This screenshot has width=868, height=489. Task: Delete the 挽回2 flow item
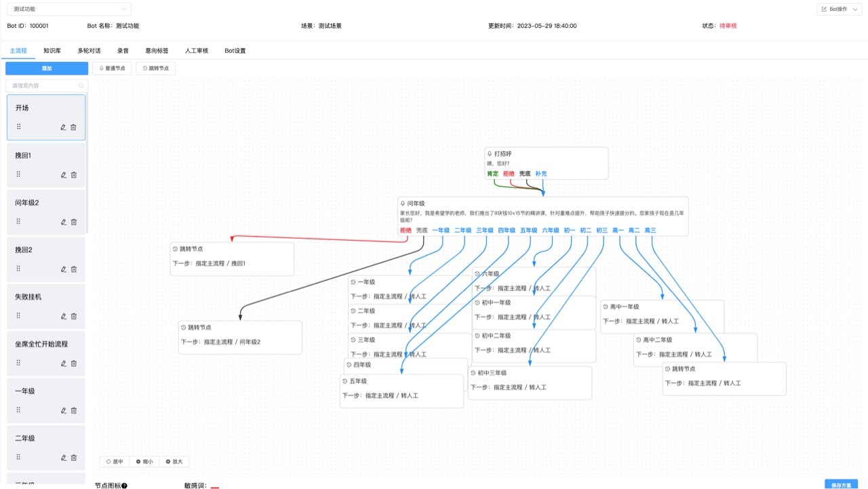(74, 269)
